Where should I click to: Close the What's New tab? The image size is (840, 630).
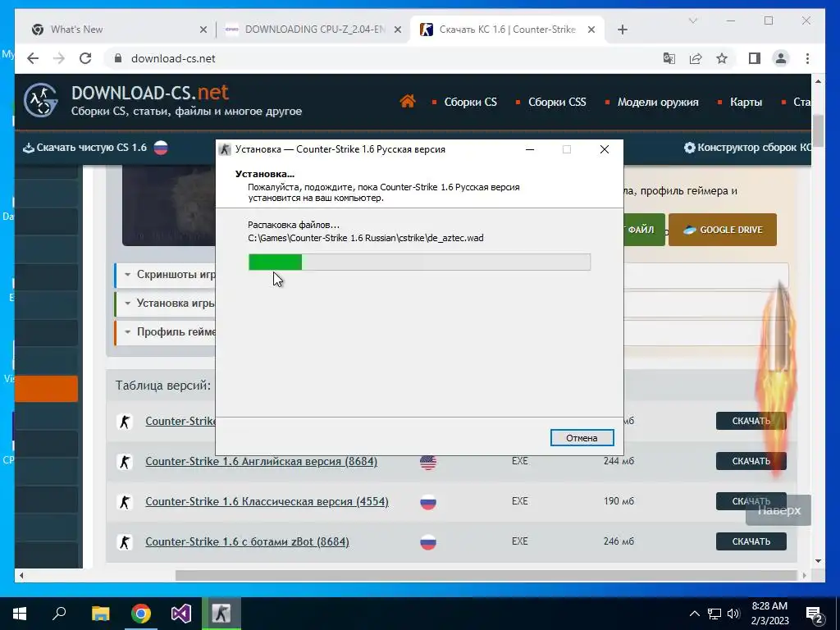[x=203, y=30]
